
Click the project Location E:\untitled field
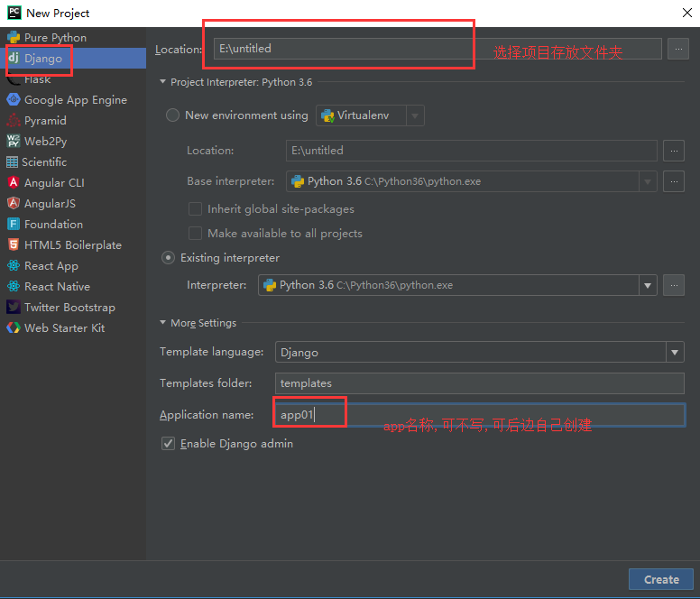pyautogui.click(x=437, y=49)
